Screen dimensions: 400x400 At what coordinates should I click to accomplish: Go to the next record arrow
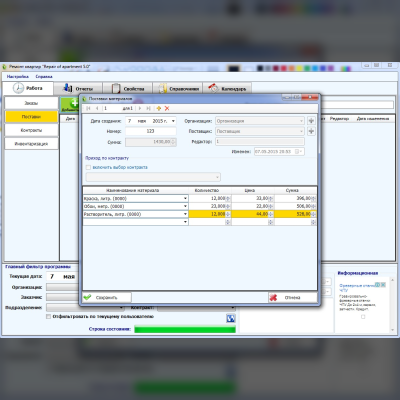click(140, 108)
